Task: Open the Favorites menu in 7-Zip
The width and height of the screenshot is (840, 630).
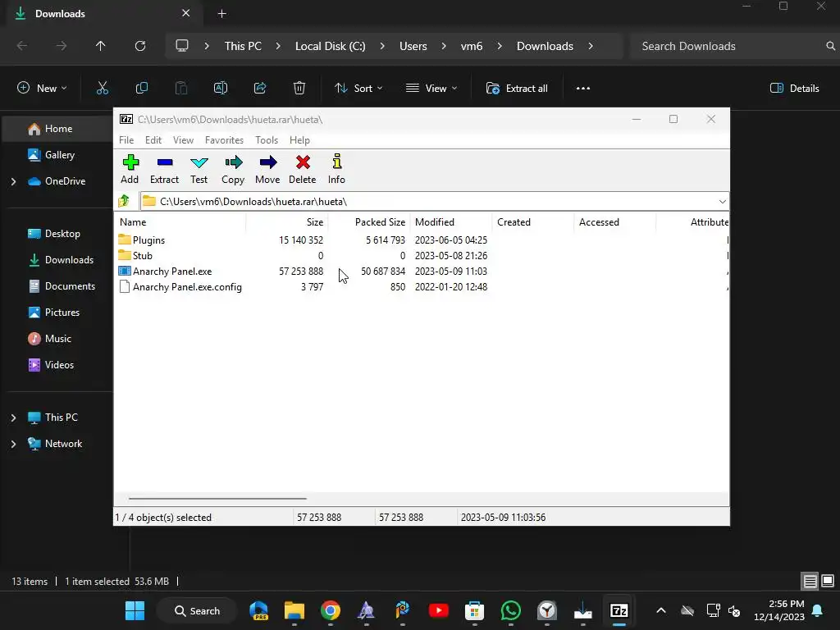Action: pos(225,139)
